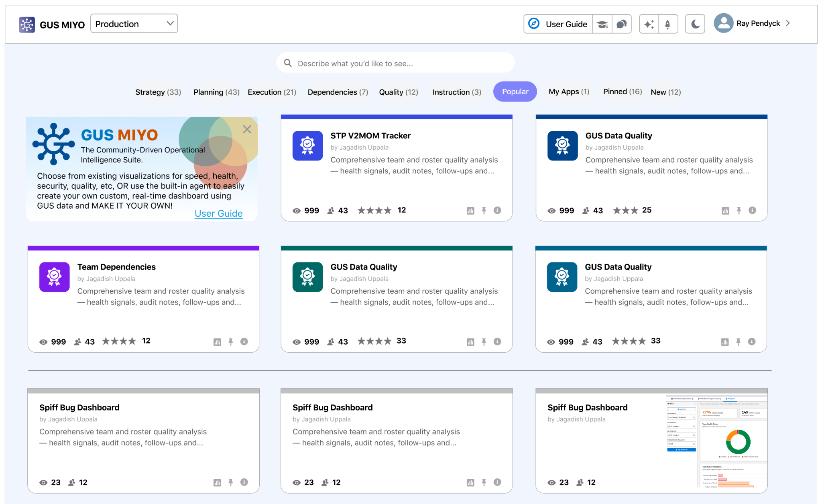The height and width of the screenshot is (504, 822).
Task: Select the Quality (12) tab
Action: pyautogui.click(x=399, y=92)
